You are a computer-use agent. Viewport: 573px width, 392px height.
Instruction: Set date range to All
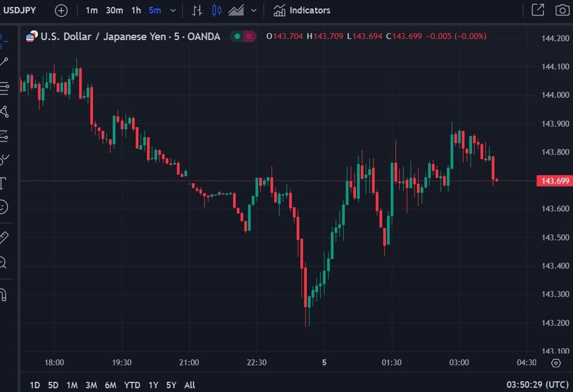(190, 385)
